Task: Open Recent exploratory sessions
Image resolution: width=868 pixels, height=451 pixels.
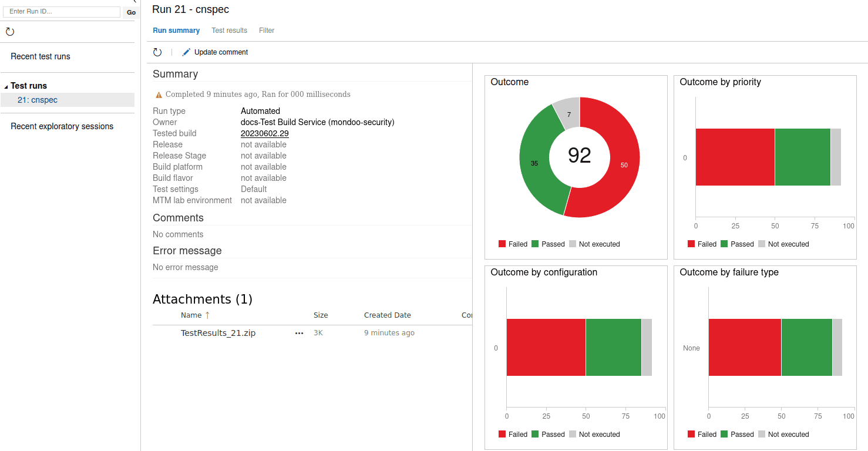Action: [x=62, y=126]
